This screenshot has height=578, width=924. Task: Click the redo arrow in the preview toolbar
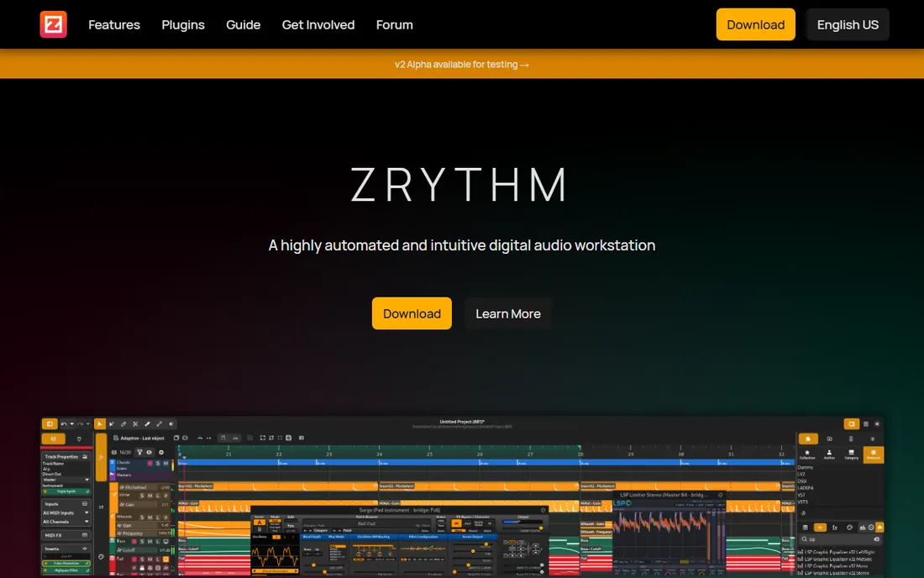80,424
